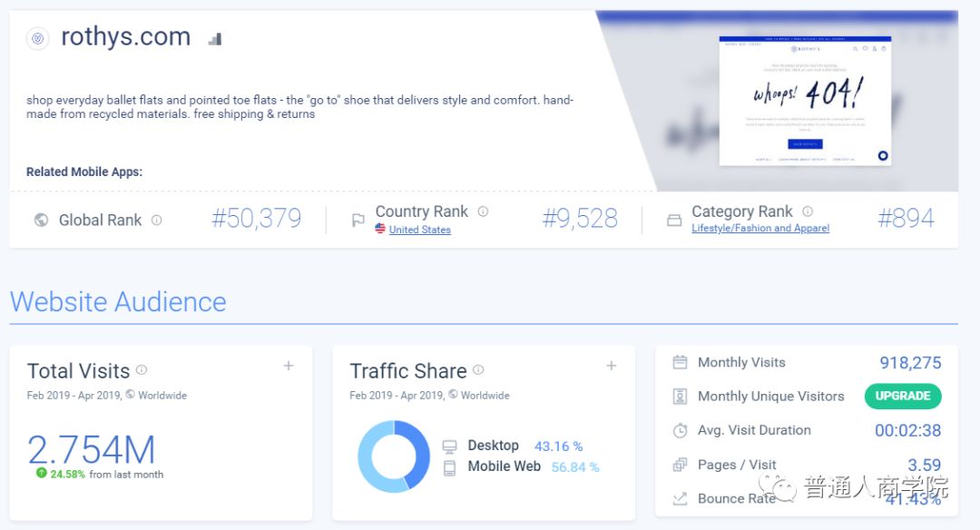
Task: Click the calendar icon beside Monthly Visits
Action: [x=680, y=362]
